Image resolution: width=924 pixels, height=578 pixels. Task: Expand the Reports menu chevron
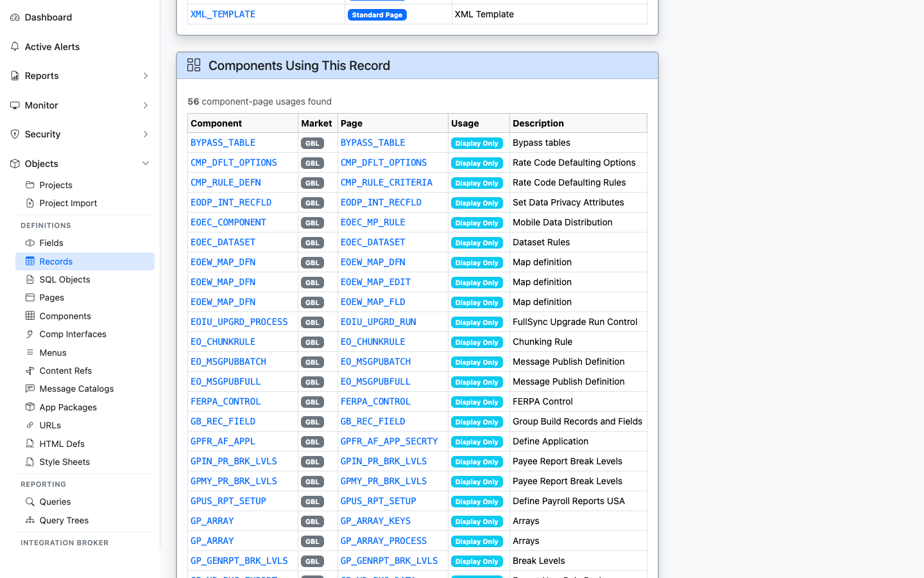coord(146,76)
